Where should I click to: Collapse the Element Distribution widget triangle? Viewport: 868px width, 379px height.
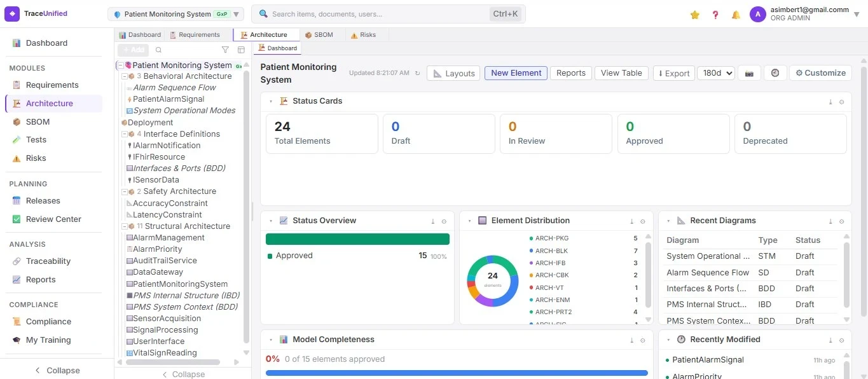tap(469, 221)
